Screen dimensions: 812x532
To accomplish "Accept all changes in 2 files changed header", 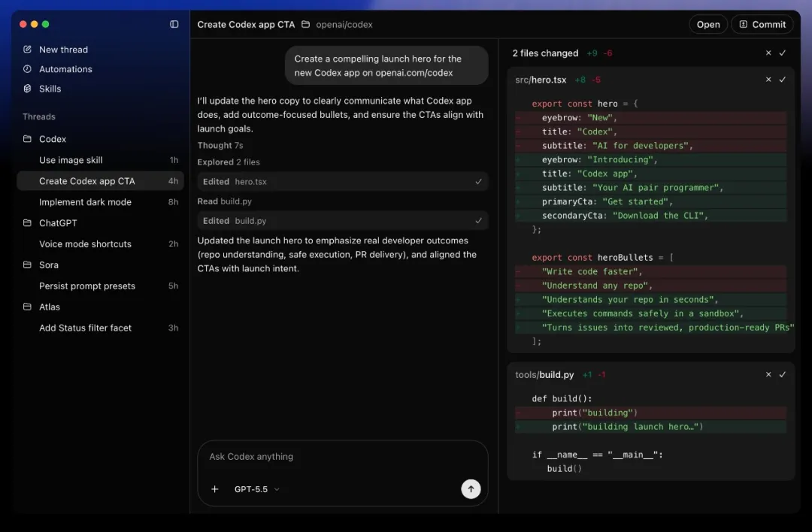I will click(783, 53).
